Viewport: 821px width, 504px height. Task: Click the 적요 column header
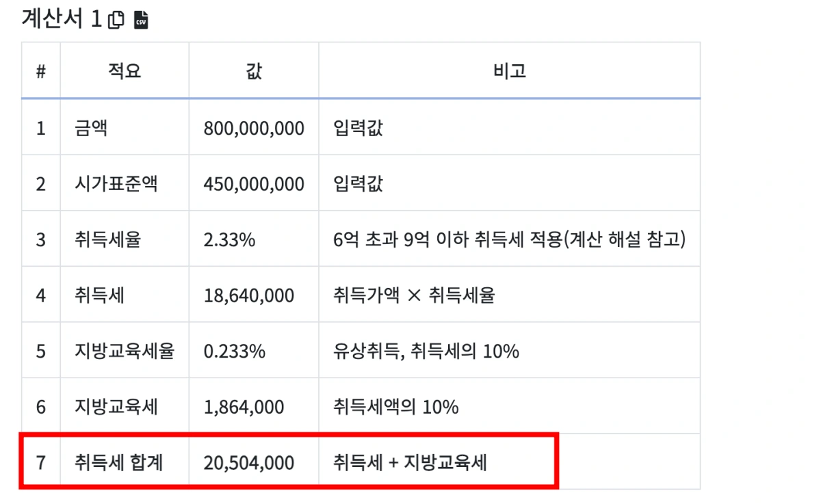coord(124,70)
